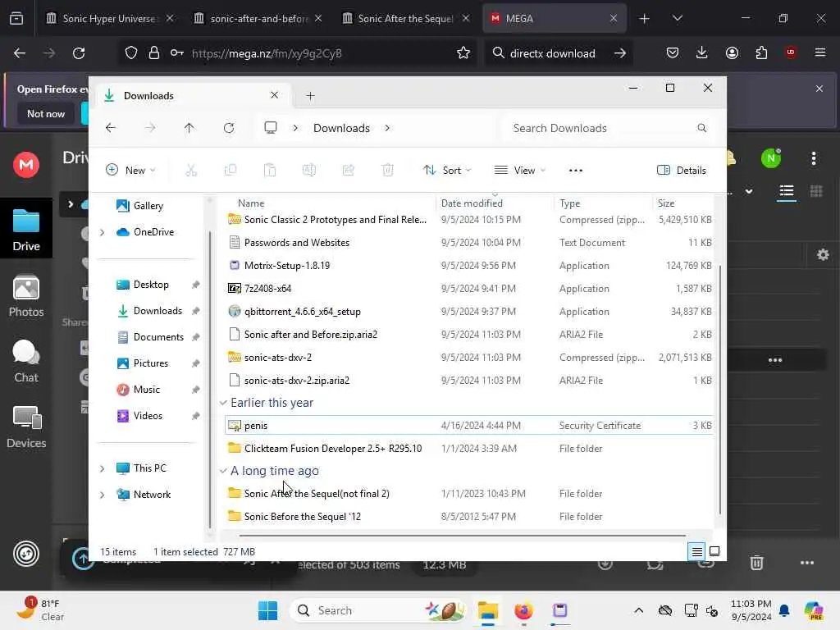Expand OneDrive in navigation pane
The width and height of the screenshot is (840, 630).
click(102, 232)
